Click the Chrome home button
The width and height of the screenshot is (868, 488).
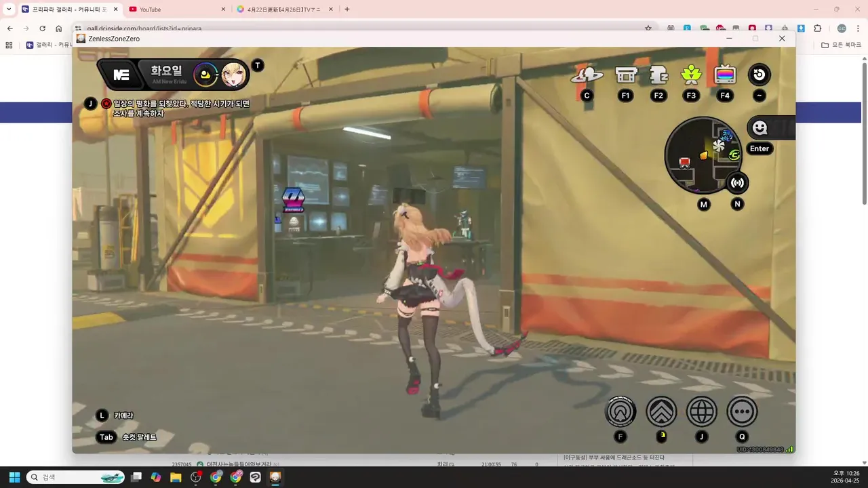pyautogui.click(x=58, y=28)
